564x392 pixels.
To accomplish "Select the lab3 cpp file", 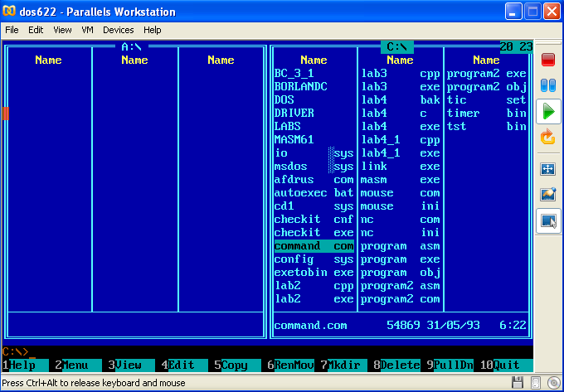I will [401, 73].
